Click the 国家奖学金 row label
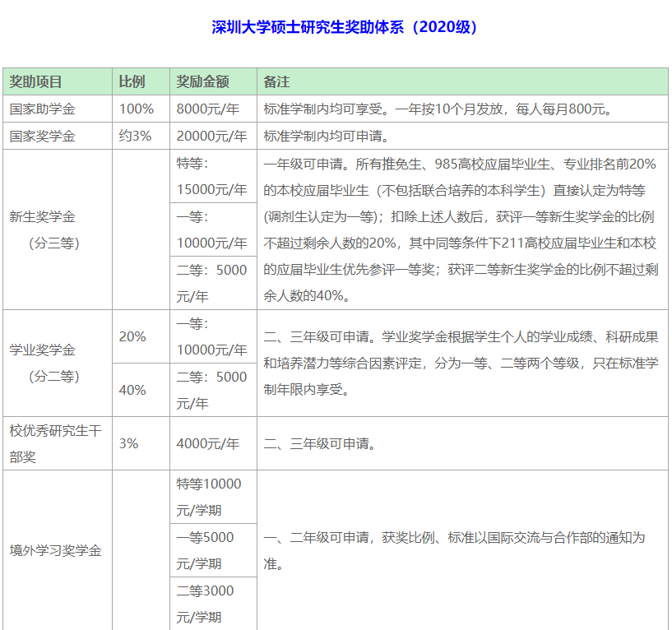672x630 pixels. coord(58,136)
